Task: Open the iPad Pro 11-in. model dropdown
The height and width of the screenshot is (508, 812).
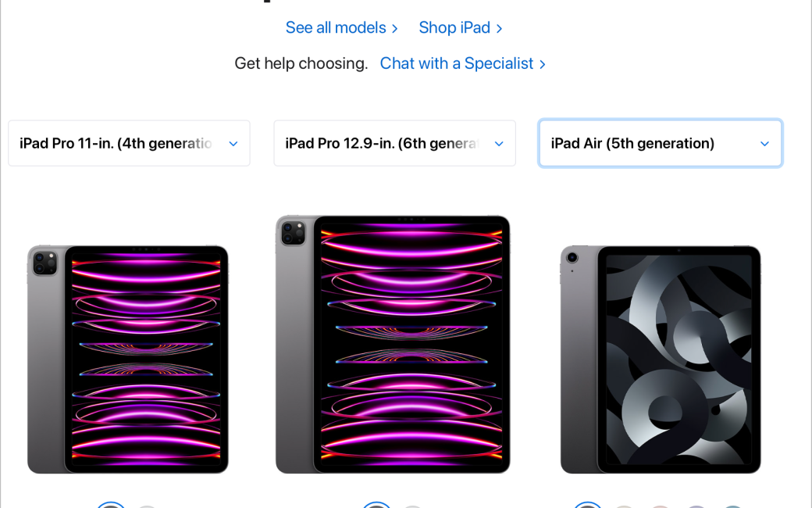Action: (129, 143)
